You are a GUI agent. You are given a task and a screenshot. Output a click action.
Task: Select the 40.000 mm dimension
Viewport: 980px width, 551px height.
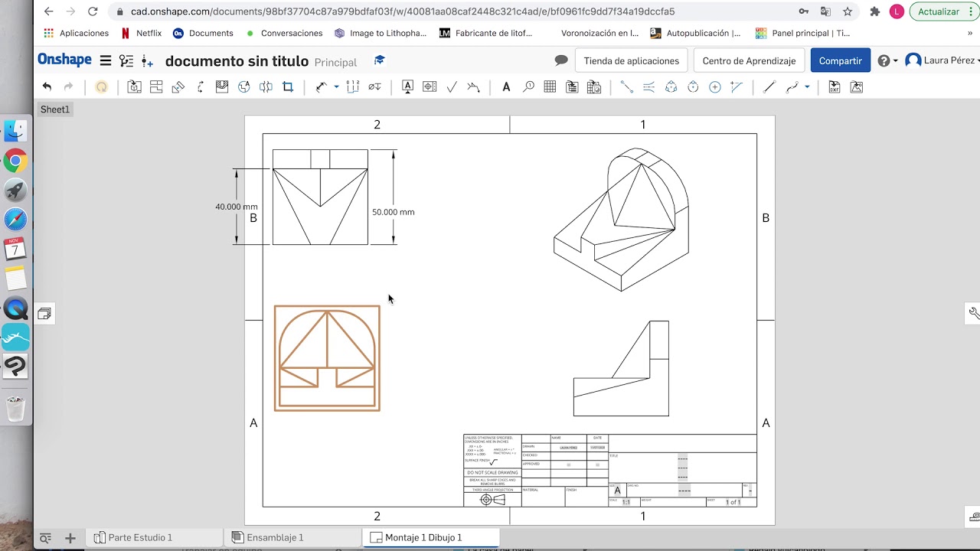click(x=236, y=207)
